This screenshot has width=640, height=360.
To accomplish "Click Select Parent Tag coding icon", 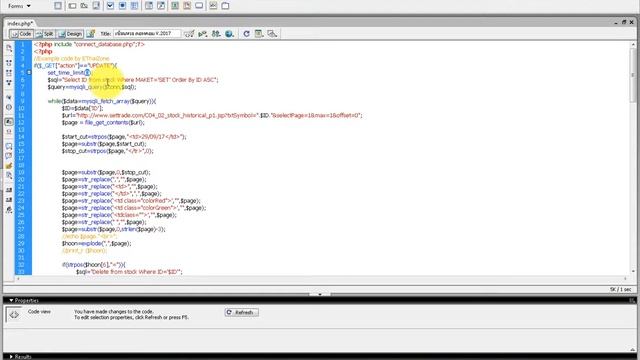I will [x=9, y=98].
